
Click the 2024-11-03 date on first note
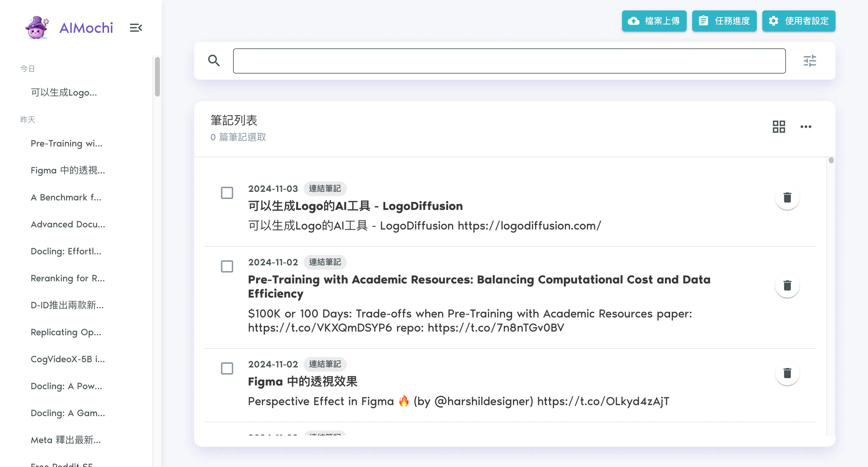click(x=273, y=188)
